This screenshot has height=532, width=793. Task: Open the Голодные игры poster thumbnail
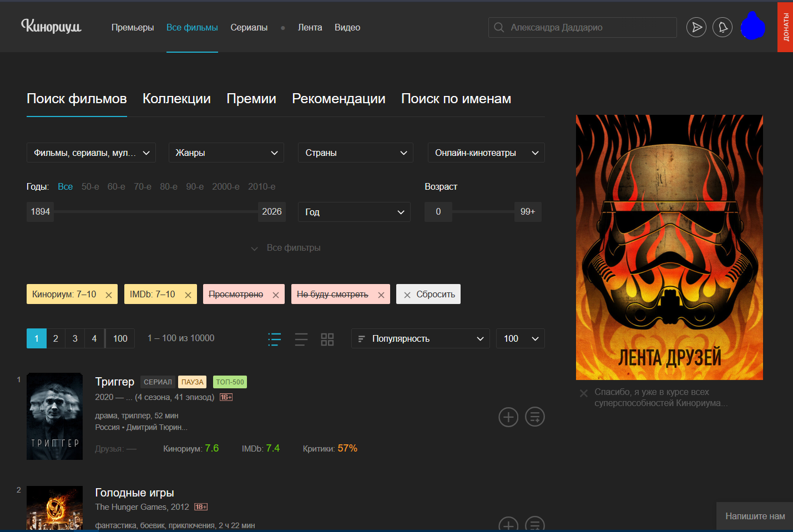(x=54, y=508)
